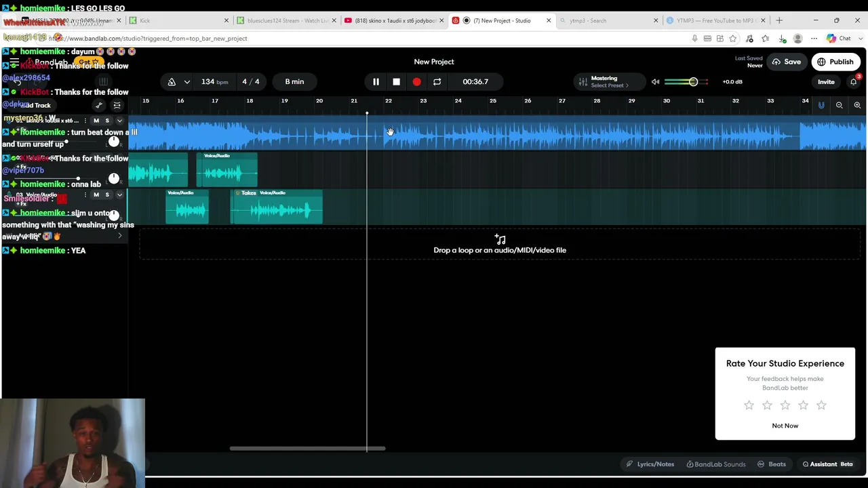Viewport: 868px width, 488px height.
Task: Click the horizontal timeline scrollbar
Action: [x=307, y=449]
